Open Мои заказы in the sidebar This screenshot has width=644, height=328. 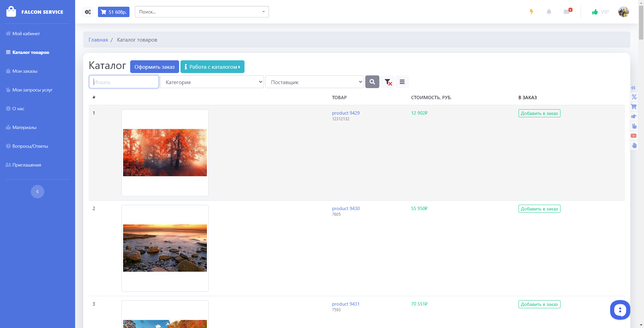pyautogui.click(x=25, y=71)
